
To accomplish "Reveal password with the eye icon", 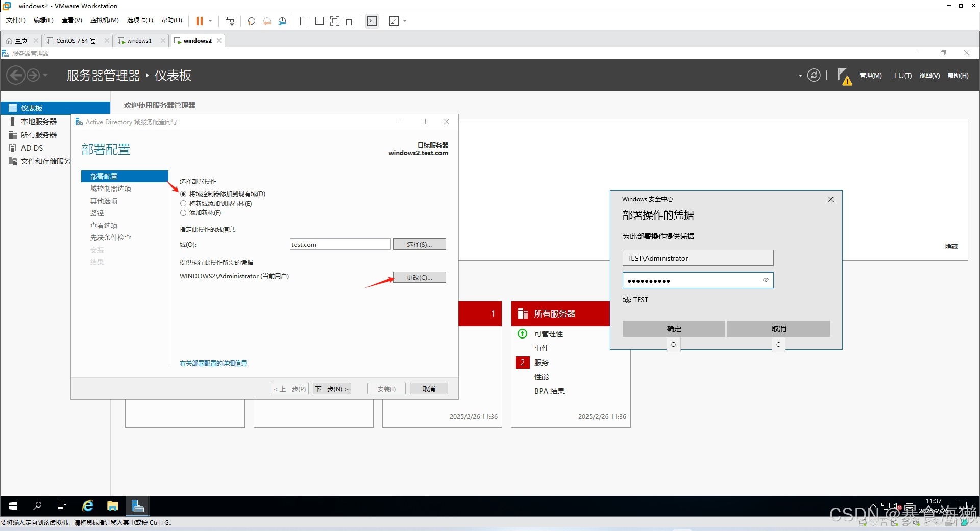I will point(766,280).
